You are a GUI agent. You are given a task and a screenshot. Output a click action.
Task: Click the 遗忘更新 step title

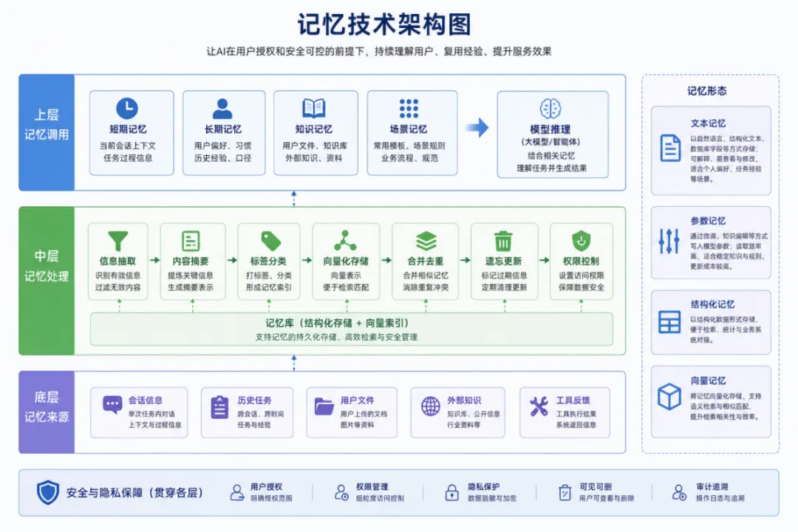503,261
